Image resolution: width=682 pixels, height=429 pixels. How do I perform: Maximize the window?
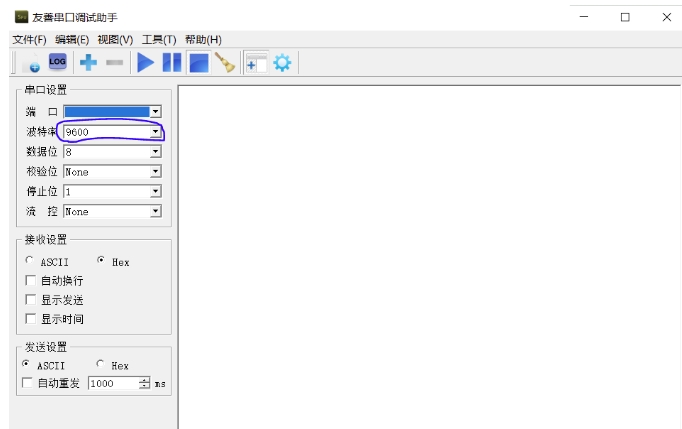pyautogui.click(x=625, y=17)
